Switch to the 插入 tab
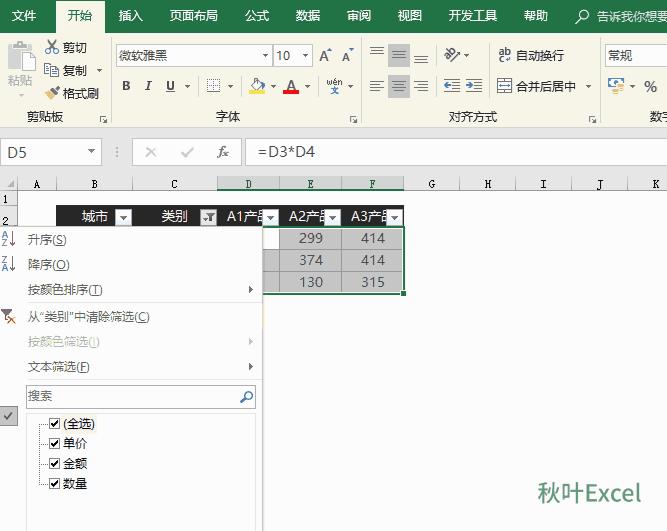The height and width of the screenshot is (531, 667). point(131,16)
